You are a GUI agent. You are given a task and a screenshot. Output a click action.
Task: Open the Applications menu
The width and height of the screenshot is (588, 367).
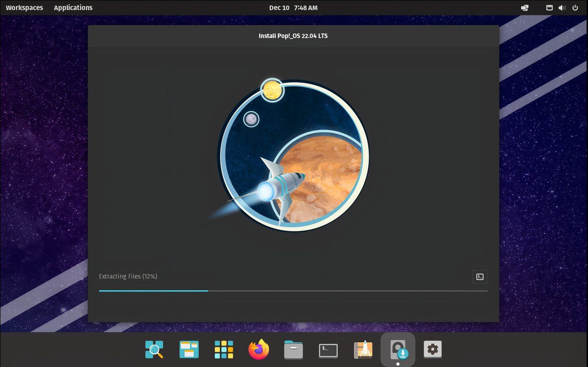73,7
